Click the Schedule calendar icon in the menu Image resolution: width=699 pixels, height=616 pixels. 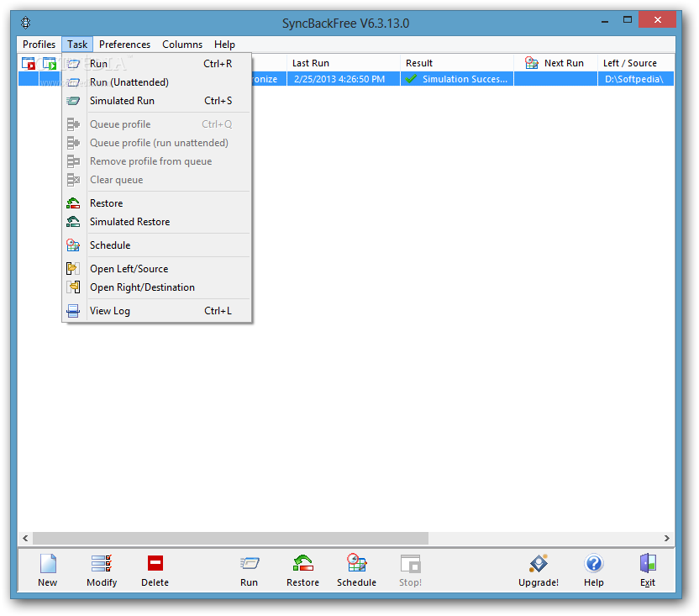[x=73, y=245]
